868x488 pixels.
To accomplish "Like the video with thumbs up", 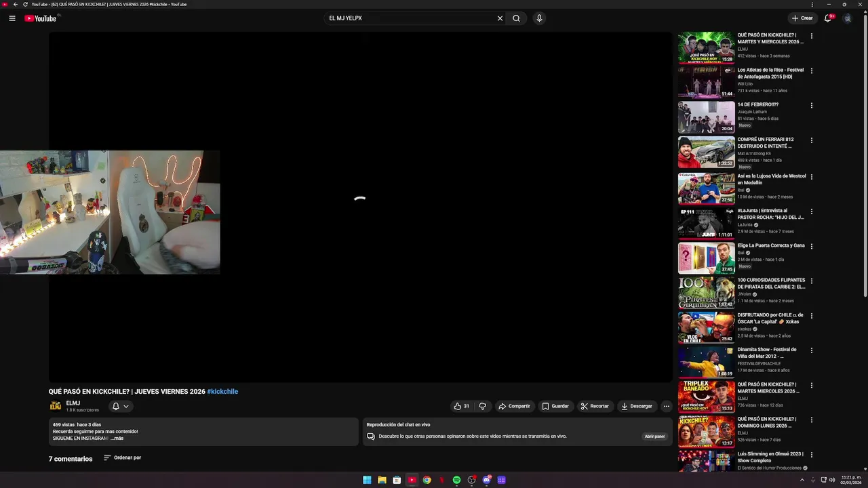I will [x=462, y=406].
